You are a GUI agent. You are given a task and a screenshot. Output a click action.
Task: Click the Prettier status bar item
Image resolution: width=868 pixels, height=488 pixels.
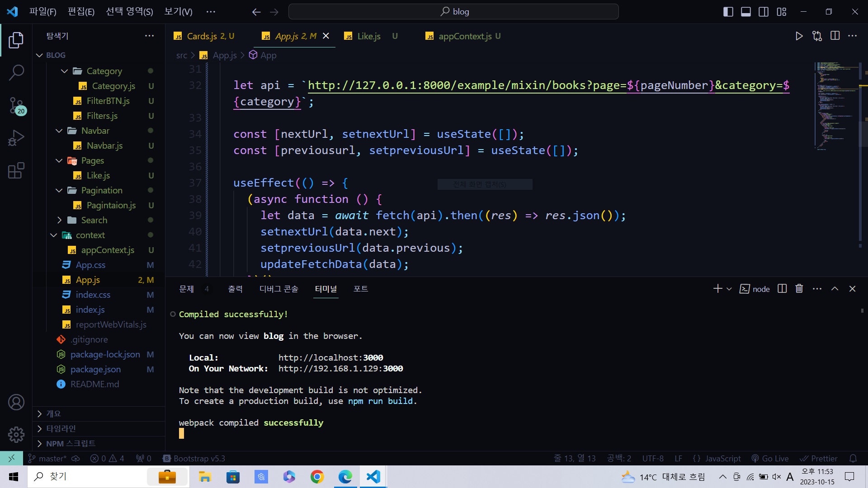point(819,459)
